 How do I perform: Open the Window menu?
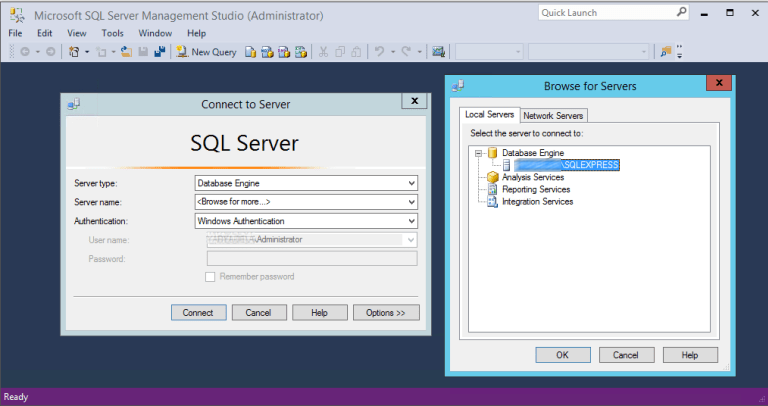pyautogui.click(x=155, y=33)
